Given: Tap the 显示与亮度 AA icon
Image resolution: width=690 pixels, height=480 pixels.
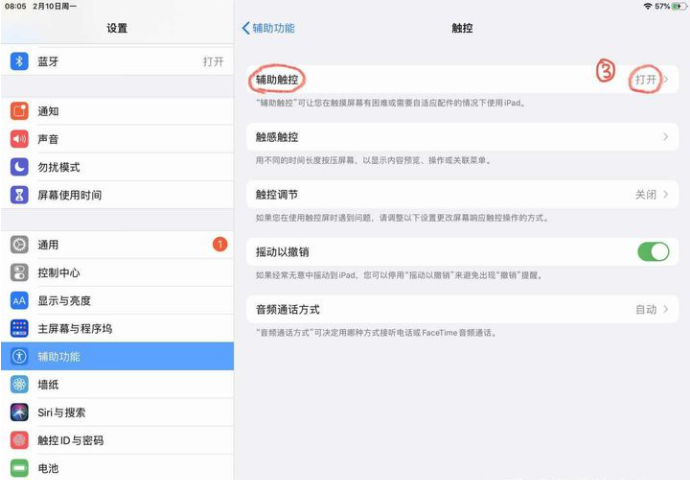Looking at the screenshot, I should 19,300.
